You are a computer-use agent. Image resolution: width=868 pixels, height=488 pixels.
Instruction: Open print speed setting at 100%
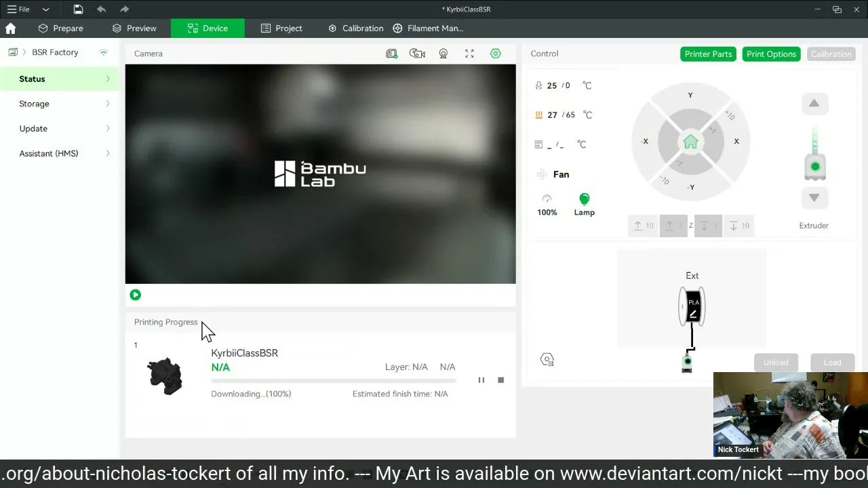(x=547, y=204)
